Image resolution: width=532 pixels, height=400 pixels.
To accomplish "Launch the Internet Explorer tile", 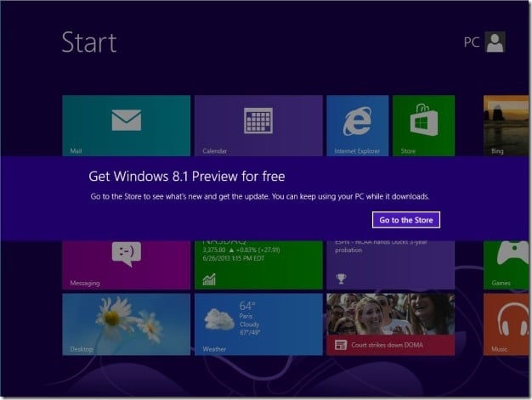I will coord(357,126).
